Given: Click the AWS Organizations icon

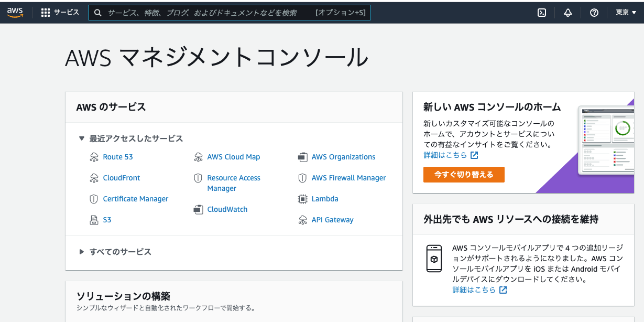Looking at the screenshot, I should tap(302, 157).
